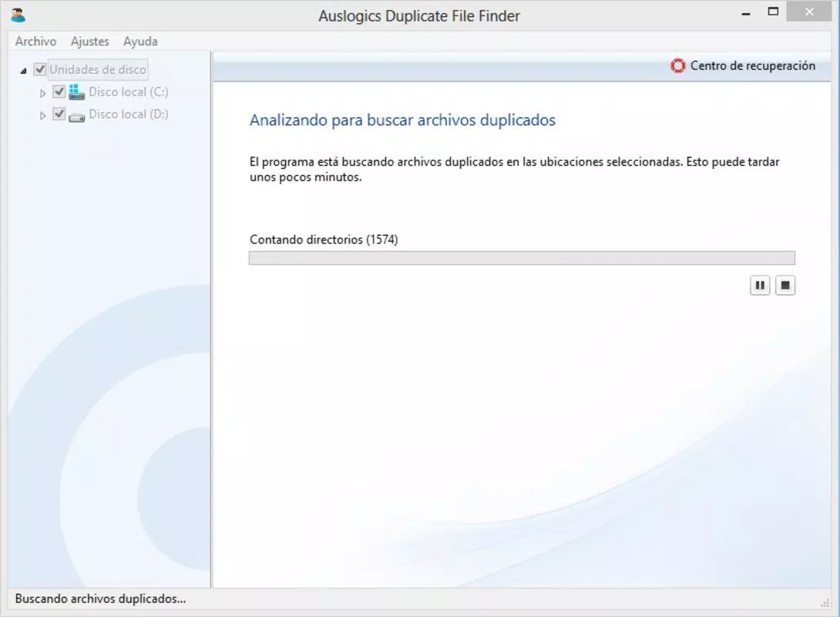Click the scan progress bar
840x617 pixels.
(522, 258)
